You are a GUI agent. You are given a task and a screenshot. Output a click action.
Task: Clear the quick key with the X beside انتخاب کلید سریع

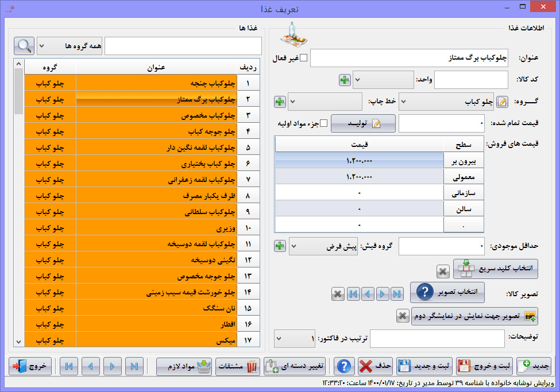click(443, 271)
